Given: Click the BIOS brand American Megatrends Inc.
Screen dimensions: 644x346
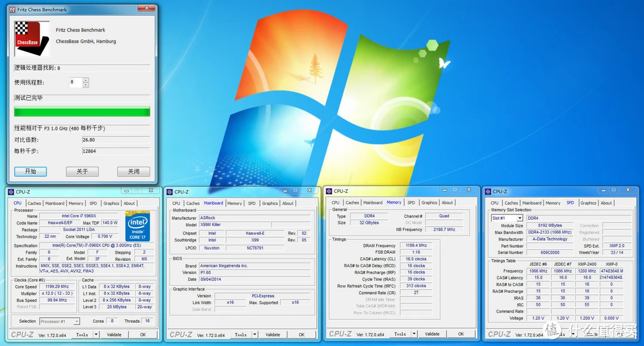Looking at the screenshot, I should [x=255, y=266].
